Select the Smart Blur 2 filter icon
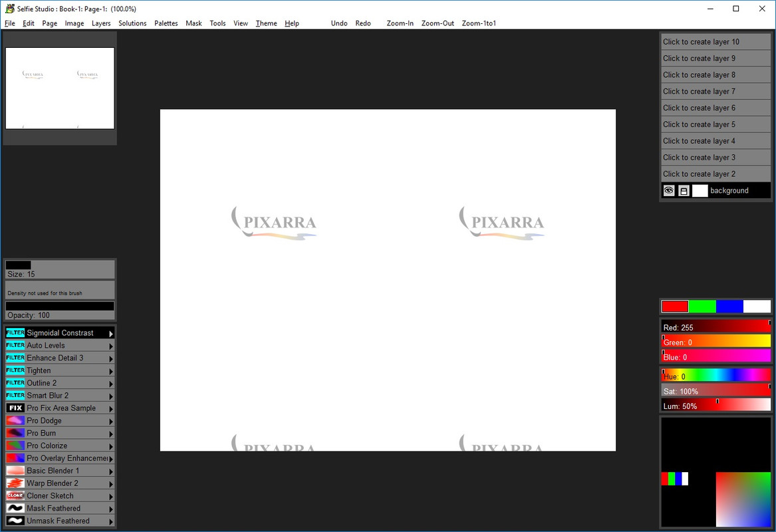 pyautogui.click(x=15, y=395)
